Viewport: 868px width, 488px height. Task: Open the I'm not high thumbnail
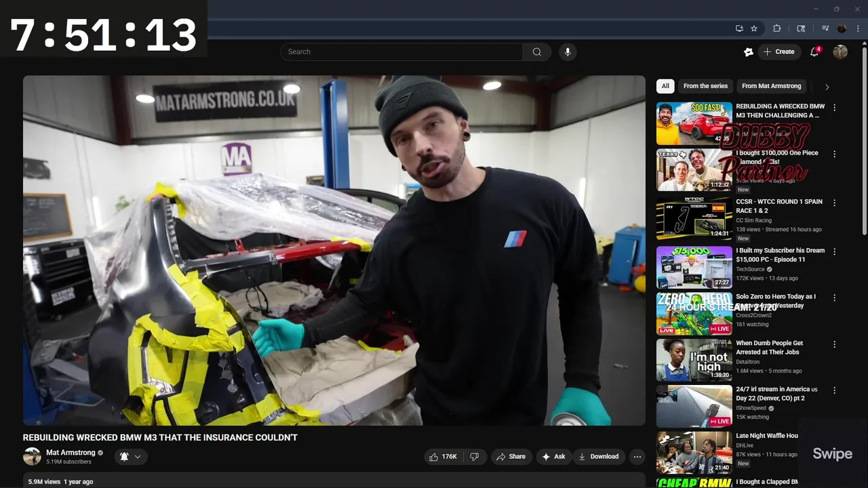[x=694, y=360]
